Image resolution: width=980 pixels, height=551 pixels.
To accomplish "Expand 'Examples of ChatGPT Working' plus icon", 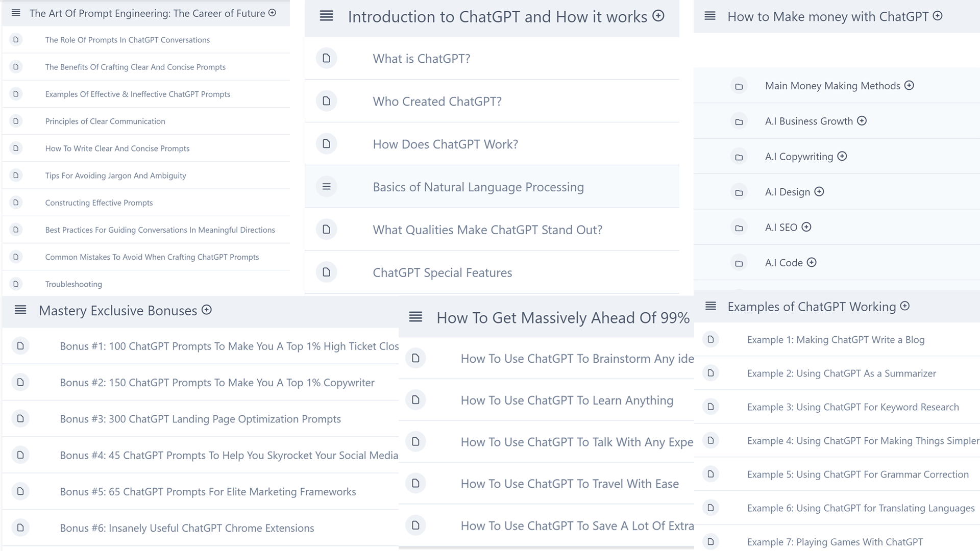I will coord(905,306).
